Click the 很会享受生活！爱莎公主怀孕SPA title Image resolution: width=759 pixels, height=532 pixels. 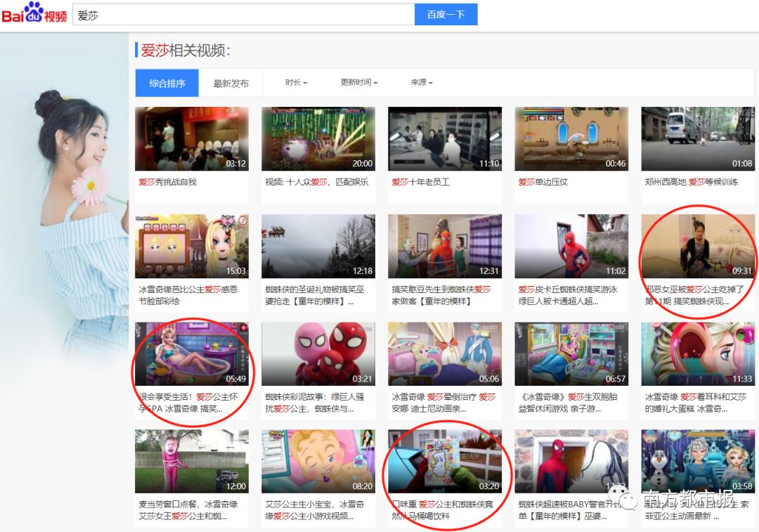point(188,403)
